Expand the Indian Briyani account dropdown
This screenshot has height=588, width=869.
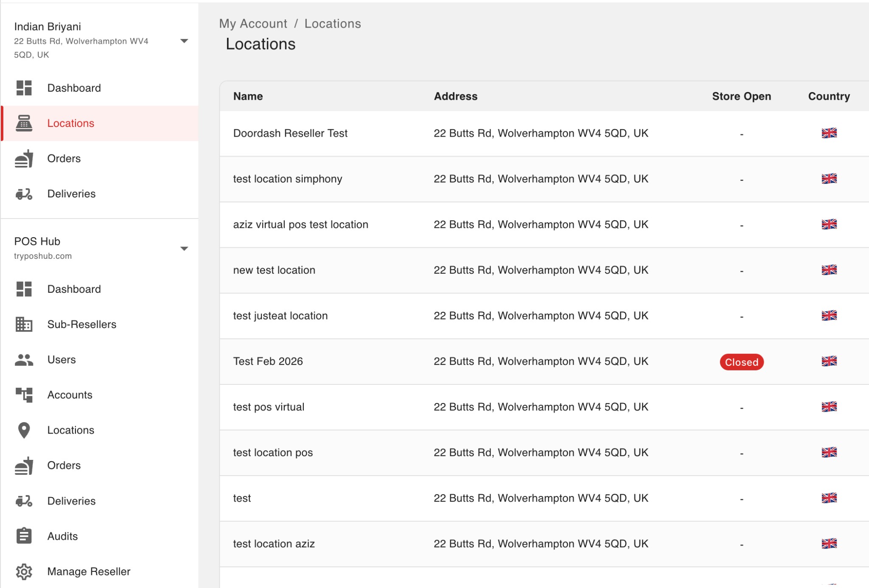pos(185,41)
